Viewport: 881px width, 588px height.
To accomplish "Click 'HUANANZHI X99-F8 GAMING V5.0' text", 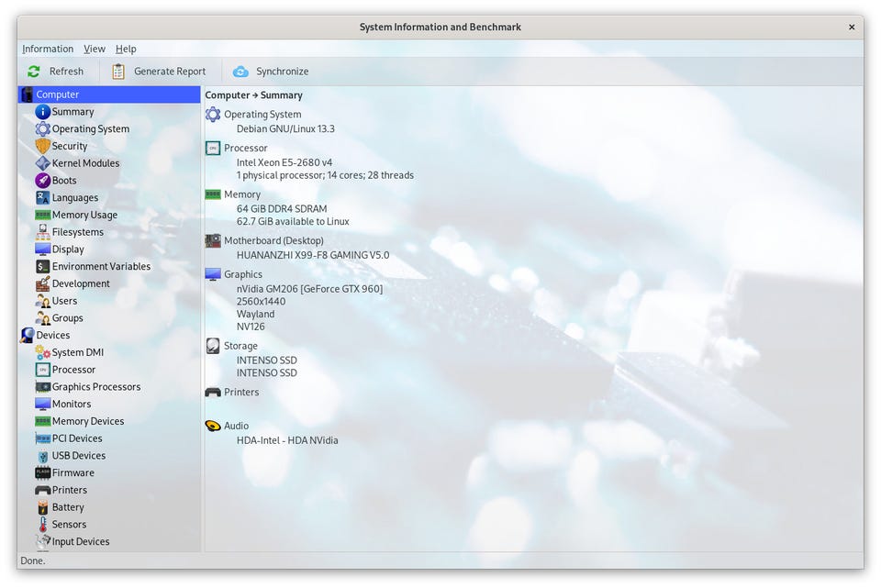I will [x=313, y=255].
